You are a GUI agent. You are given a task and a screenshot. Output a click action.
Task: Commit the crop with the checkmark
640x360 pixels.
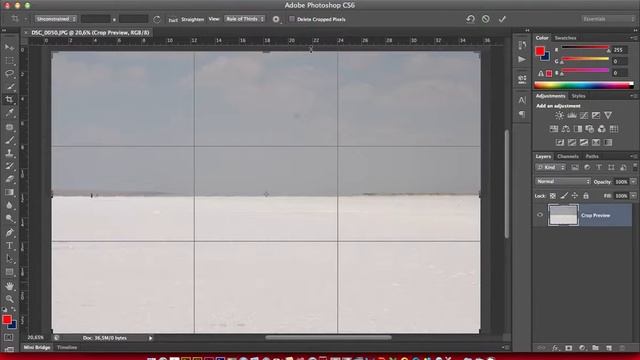502,19
